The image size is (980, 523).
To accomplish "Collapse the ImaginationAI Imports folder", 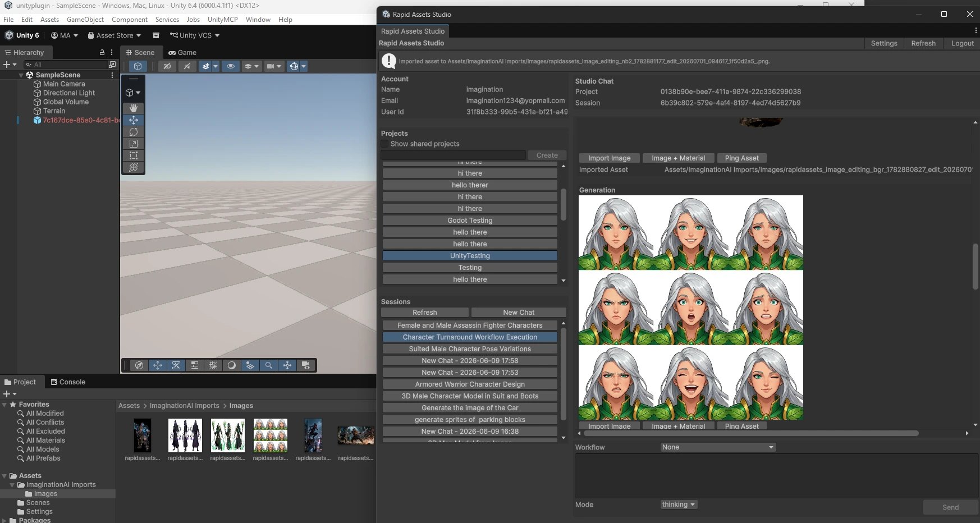I will pyautogui.click(x=12, y=485).
